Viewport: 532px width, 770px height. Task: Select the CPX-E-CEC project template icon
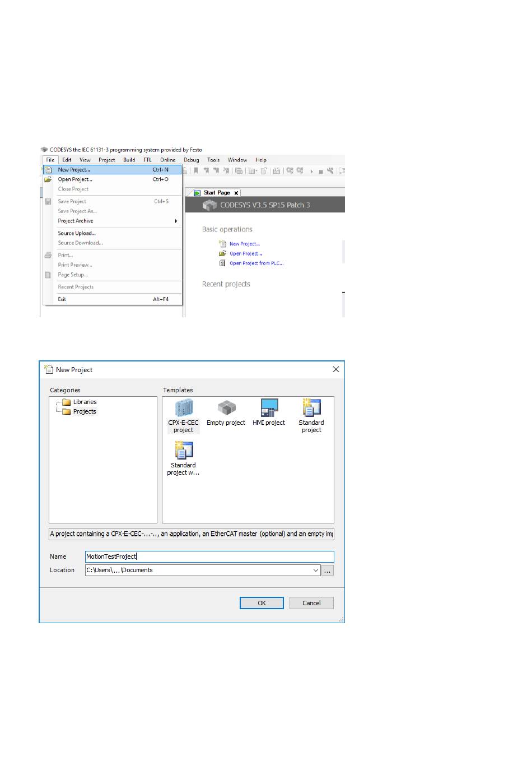point(183,409)
